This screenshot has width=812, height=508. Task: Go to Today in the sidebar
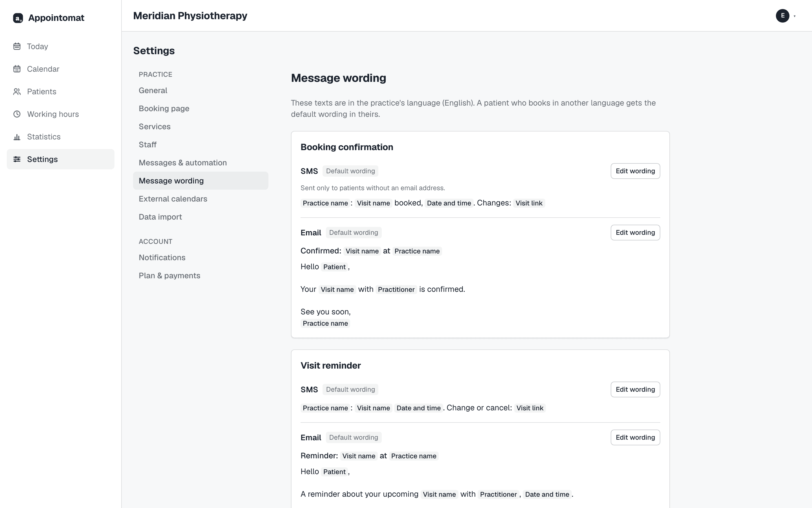pos(60,46)
